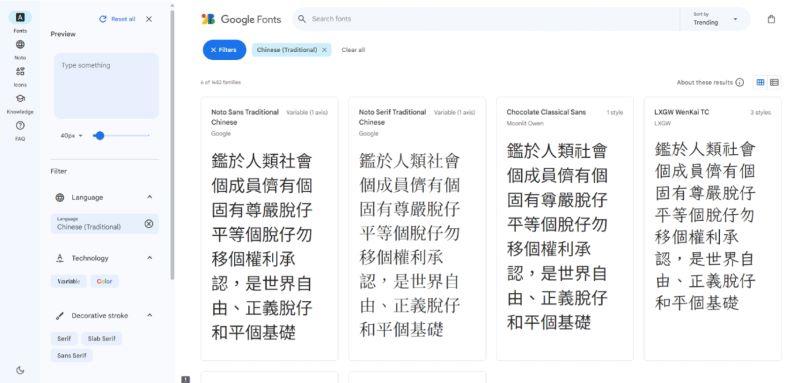Open LXGW WenKai TC font card
Screen dimensions: 800x383
click(x=713, y=229)
